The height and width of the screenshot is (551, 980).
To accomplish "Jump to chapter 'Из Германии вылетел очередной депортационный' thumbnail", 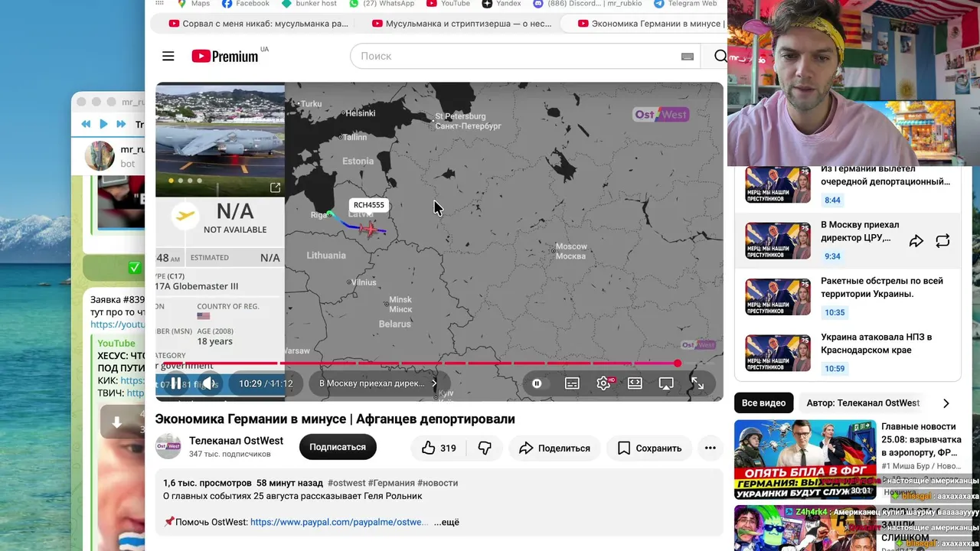I will (x=778, y=184).
